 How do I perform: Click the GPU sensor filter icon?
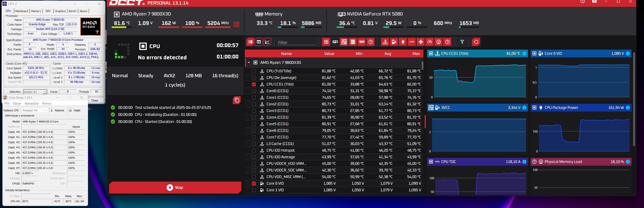coord(335,42)
